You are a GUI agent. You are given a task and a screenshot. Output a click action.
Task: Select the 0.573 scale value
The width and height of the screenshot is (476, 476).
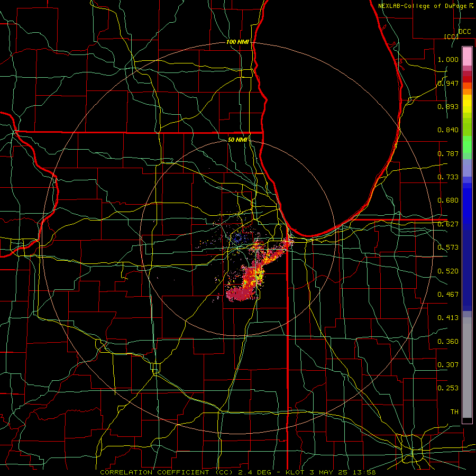pos(448,248)
